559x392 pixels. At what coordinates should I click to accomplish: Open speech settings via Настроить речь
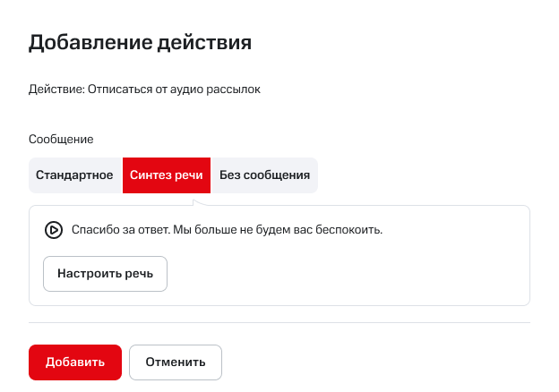[105, 274]
